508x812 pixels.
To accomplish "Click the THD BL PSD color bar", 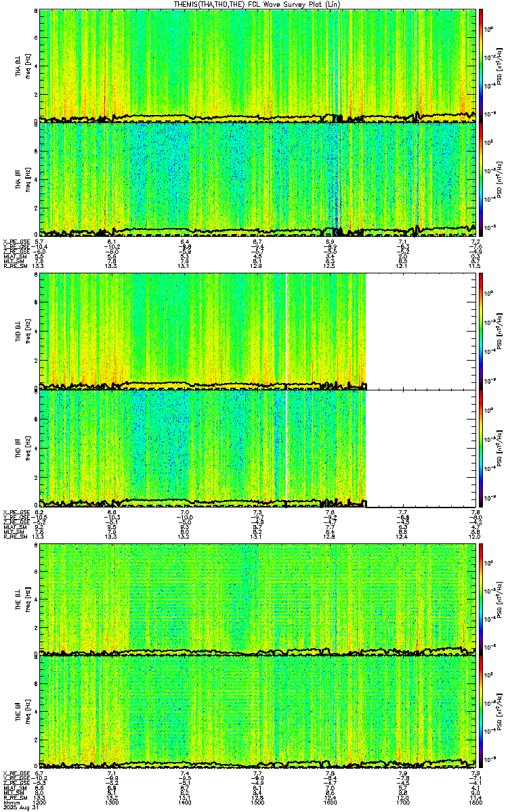I will point(481,331).
